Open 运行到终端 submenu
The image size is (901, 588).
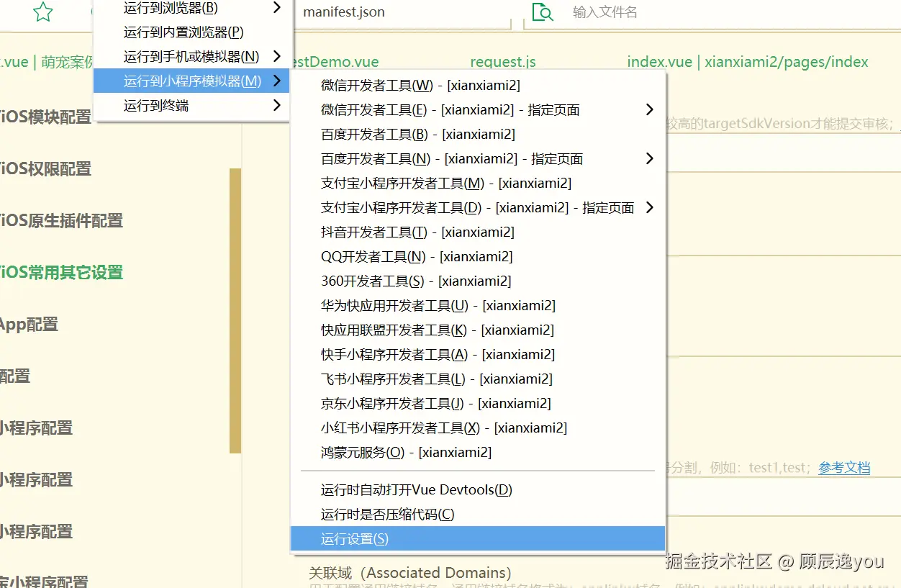click(x=193, y=106)
